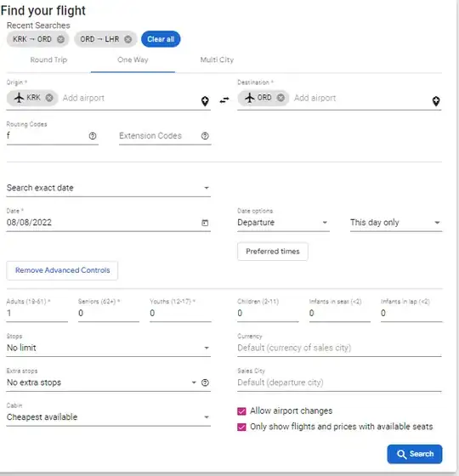Remove KRK from the origin field
459x476 pixels.
coord(49,98)
